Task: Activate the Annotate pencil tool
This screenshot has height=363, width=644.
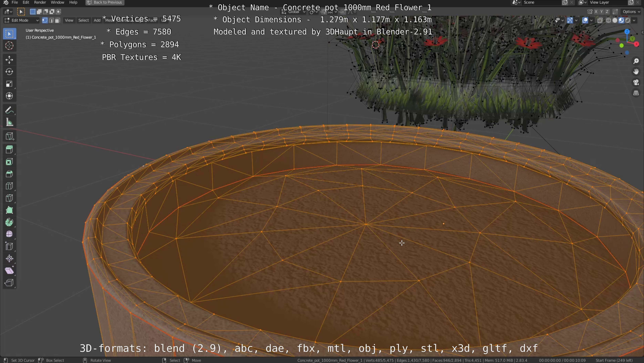Action: 9,110
